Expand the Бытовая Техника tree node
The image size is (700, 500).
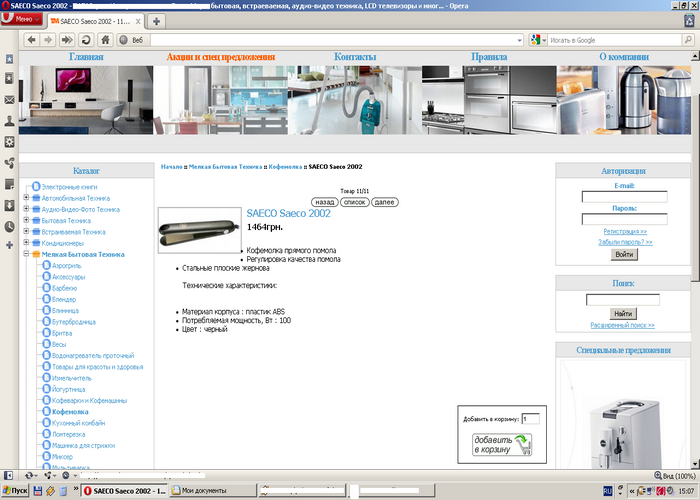26,220
